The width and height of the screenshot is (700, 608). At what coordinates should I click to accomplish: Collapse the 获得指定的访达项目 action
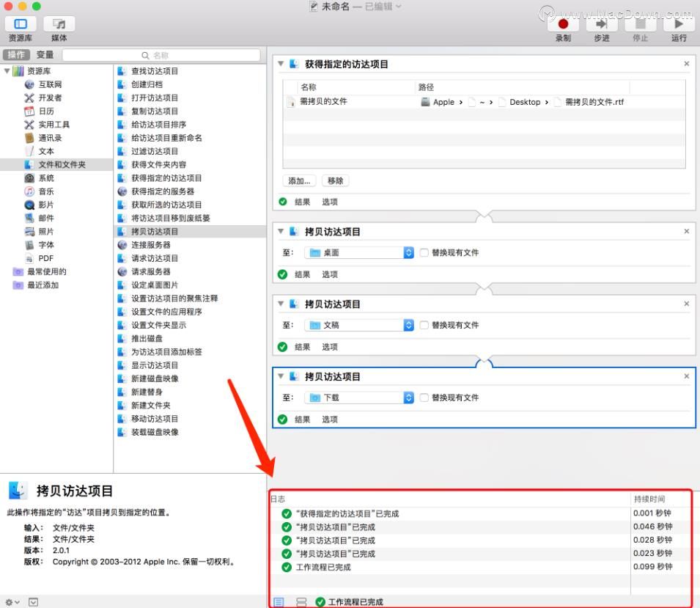tap(281, 64)
